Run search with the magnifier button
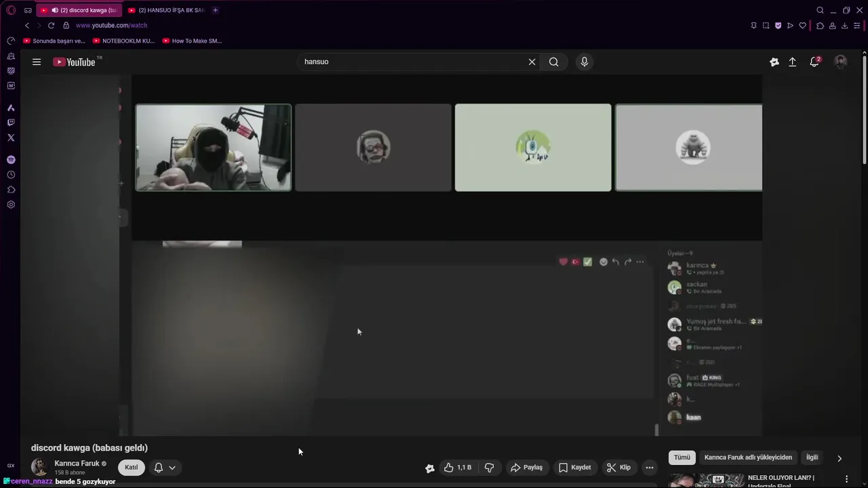868x488 pixels. 554,62
